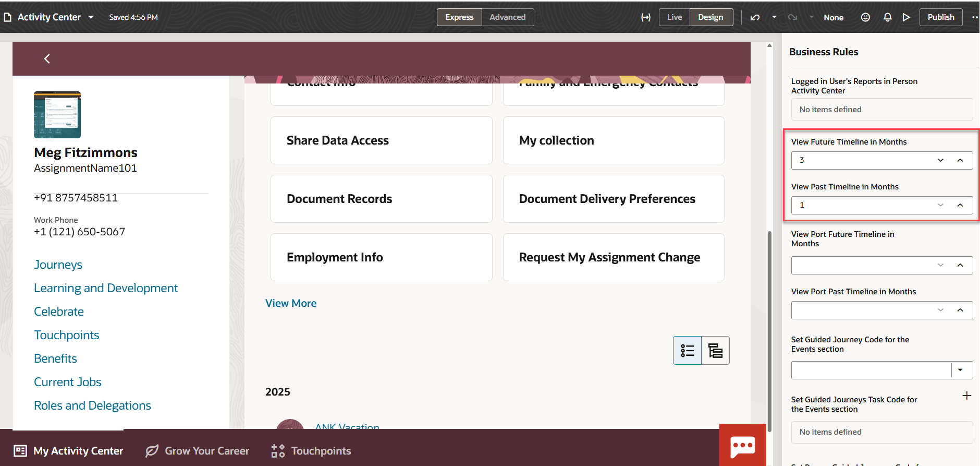980x466 pixels.
Task: Open Learning and Development link
Action: [106, 288]
